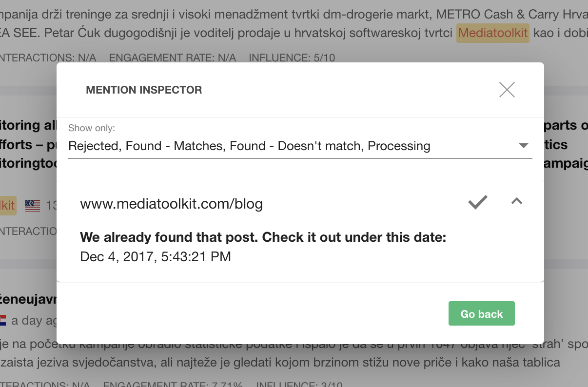Click "We already found that post" message
Image resolution: width=588 pixels, height=387 pixels.
coord(263,238)
